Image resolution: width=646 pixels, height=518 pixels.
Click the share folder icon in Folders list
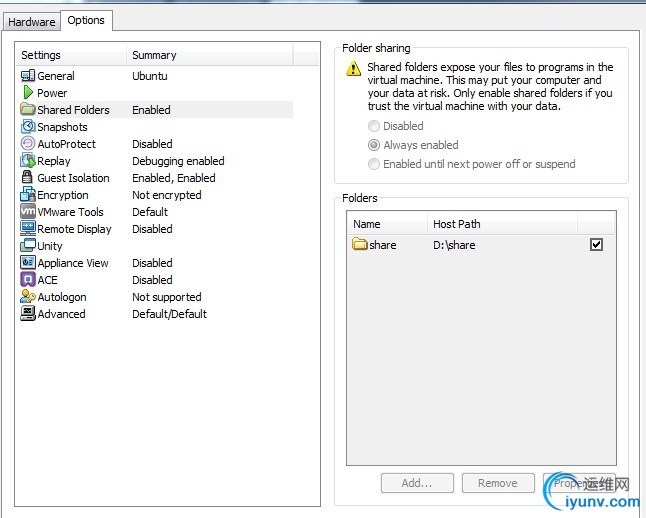tap(360, 244)
